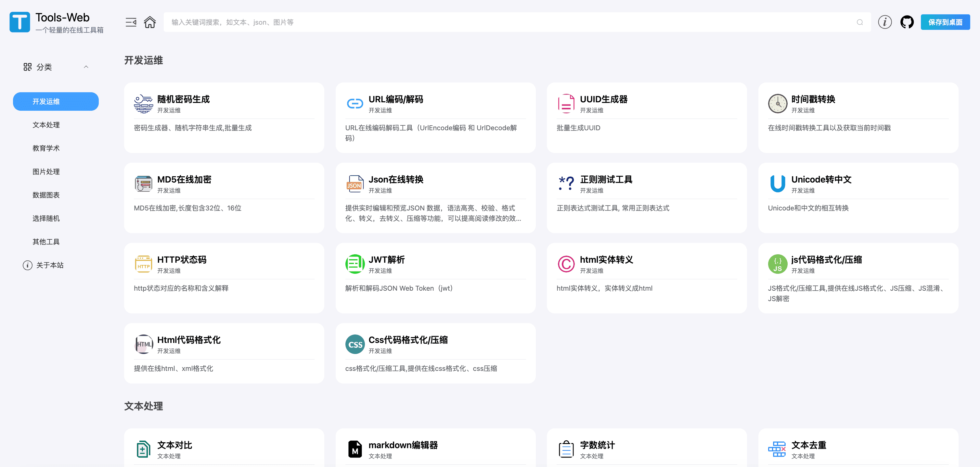Click the Unicode转中文 U icon

tap(777, 184)
